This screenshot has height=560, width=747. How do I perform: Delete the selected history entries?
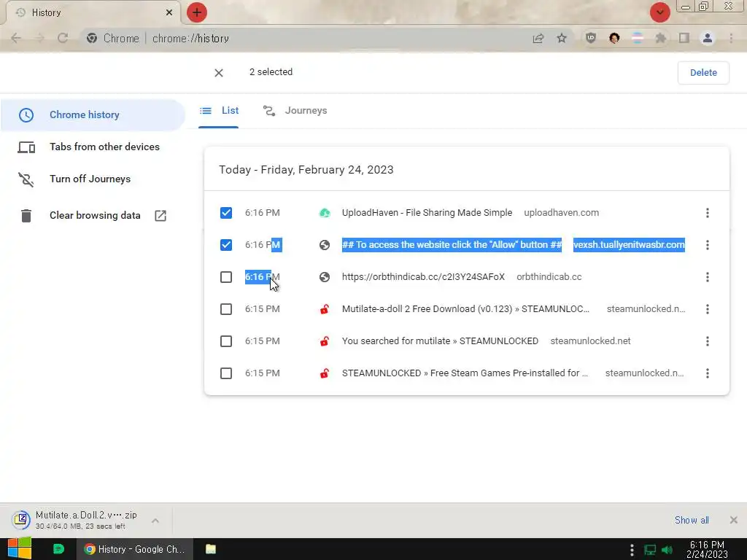coord(703,72)
